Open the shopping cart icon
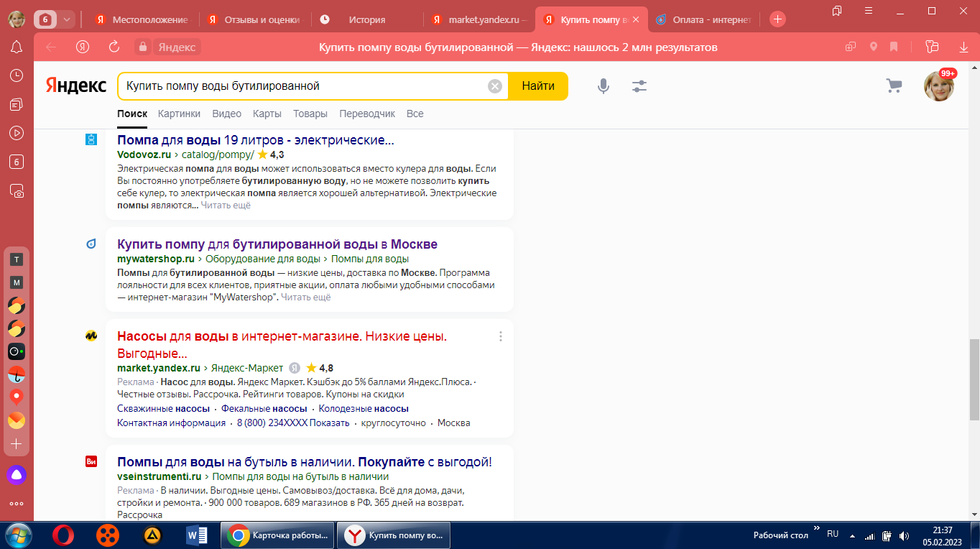The width and height of the screenshot is (980, 549). (894, 86)
